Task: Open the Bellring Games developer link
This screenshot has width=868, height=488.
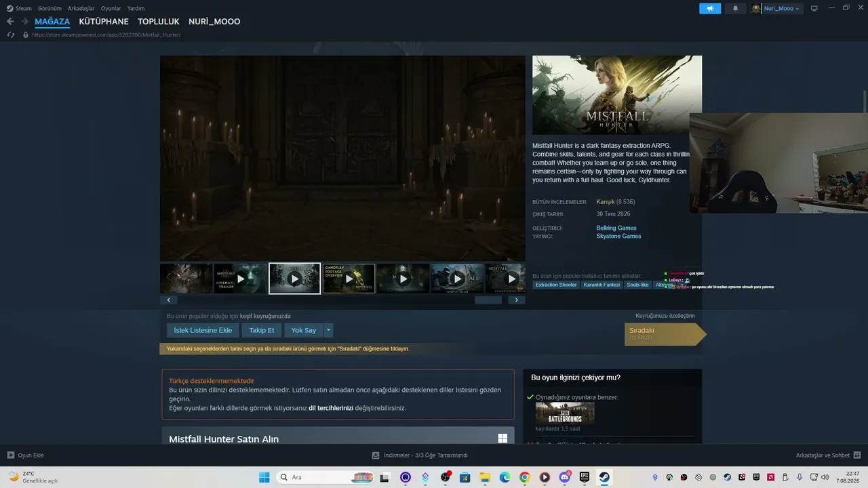Action: coord(616,228)
